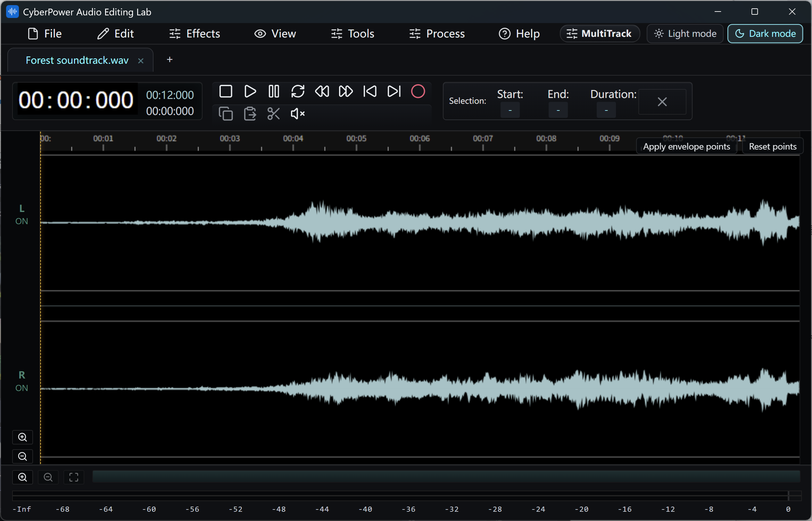The image size is (812, 521).
Task: Open the Effects menu
Action: [x=195, y=34]
